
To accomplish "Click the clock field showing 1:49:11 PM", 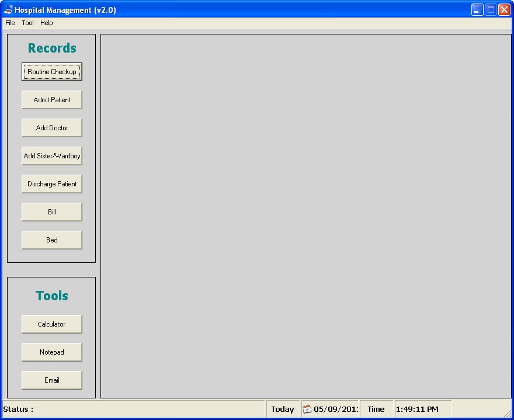I will tap(418, 409).
